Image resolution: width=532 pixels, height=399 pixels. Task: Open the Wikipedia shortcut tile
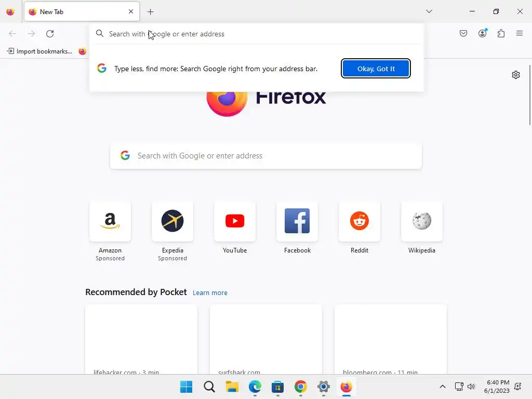coord(422,228)
